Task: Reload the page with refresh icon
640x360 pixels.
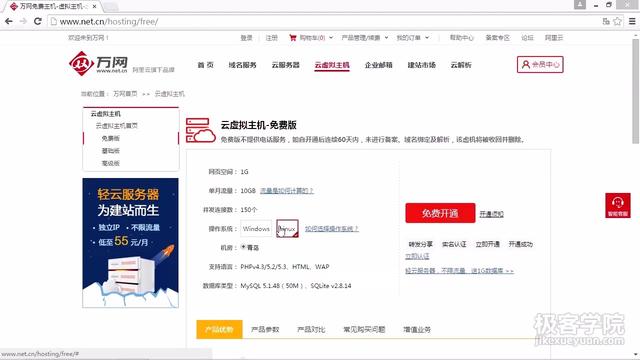Action: 38,21
